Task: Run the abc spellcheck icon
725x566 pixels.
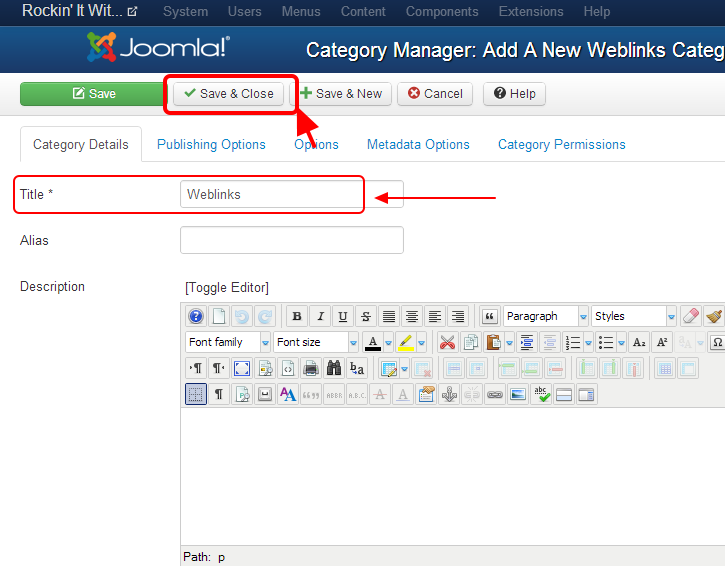Action: [541, 394]
